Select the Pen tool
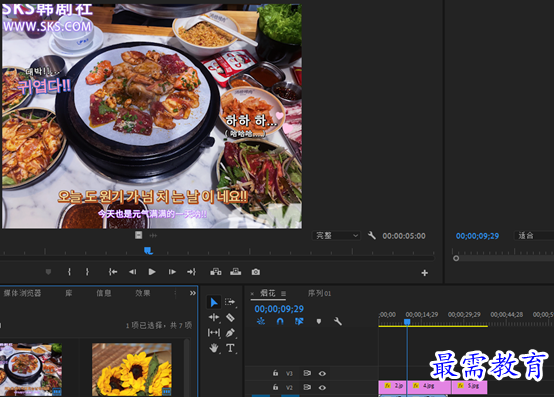The width and height of the screenshot is (554, 397). (230, 333)
